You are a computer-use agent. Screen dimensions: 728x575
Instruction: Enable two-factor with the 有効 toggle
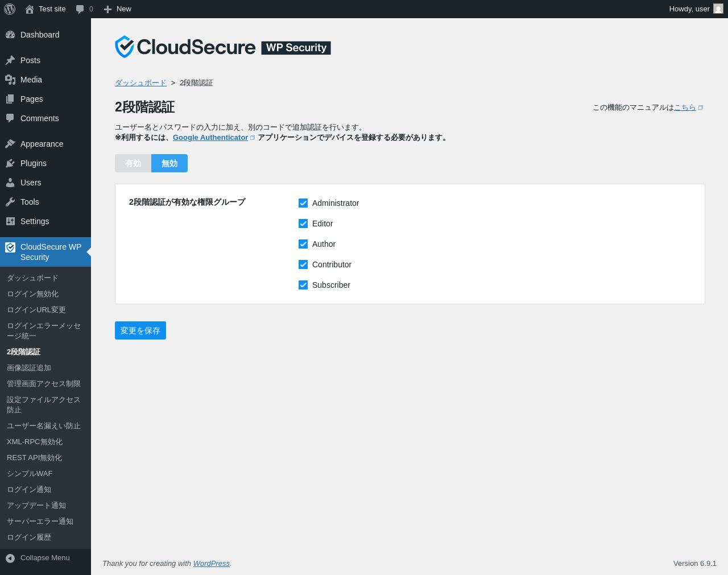click(x=133, y=163)
